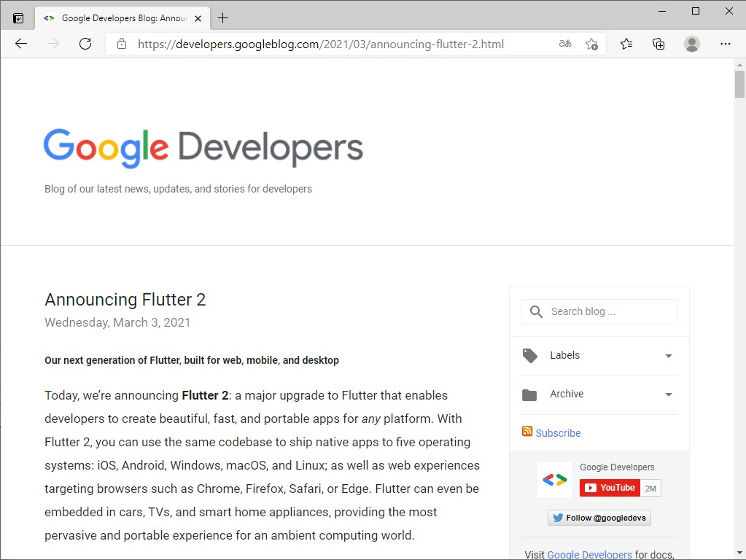Click the back navigation arrow

tap(21, 44)
